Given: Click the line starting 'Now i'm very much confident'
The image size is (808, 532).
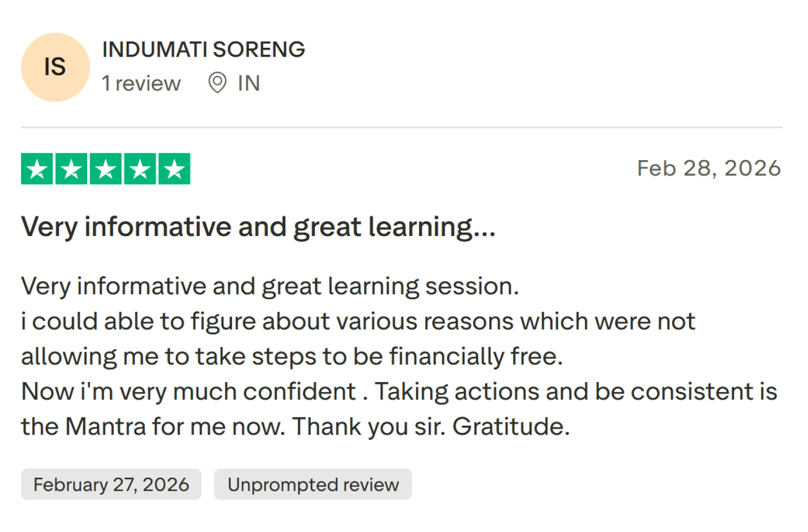Looking at the screenshot, I should 399,392.
